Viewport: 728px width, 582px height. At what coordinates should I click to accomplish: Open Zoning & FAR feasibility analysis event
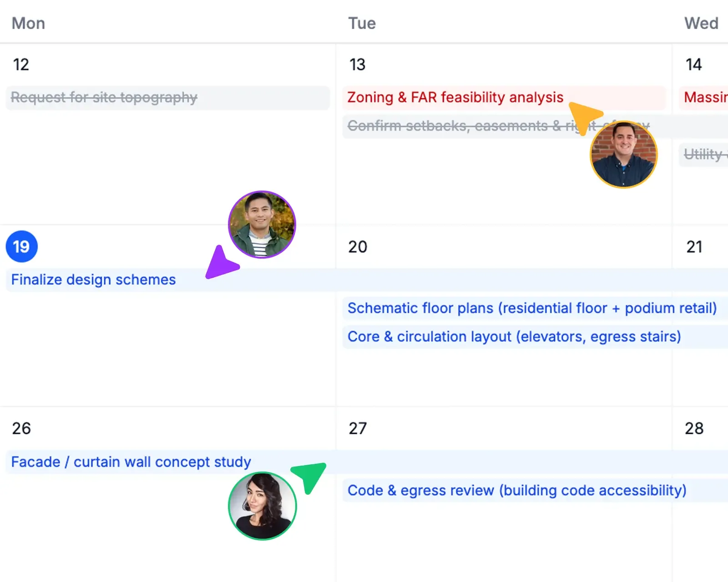tap(504, 98)
